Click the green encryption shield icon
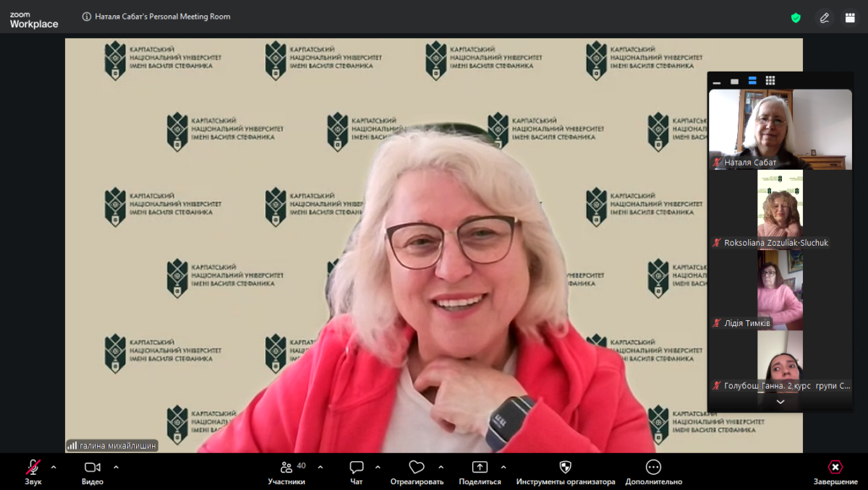Viewport: 868px width, 490px height. (x=796, y=17)
